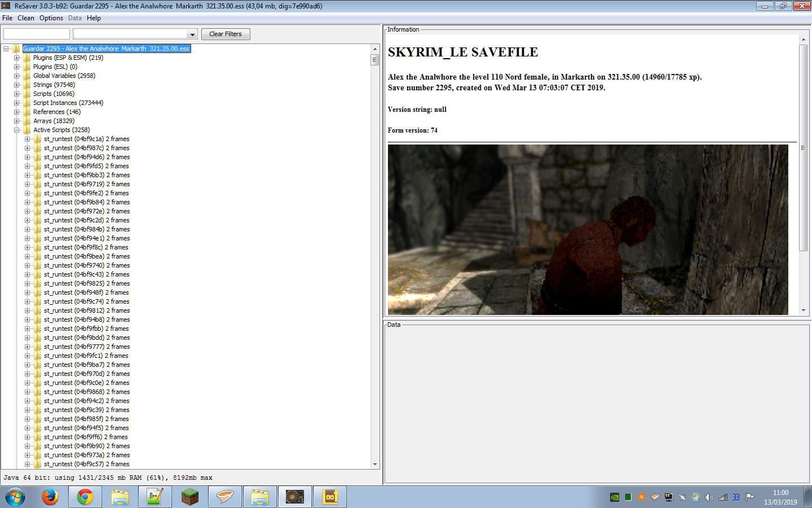Viewport: 812px width, 508px height.
Task: Click the tree scrollbar down arrow
Action: pyautogui.click(x=375, y=465)
